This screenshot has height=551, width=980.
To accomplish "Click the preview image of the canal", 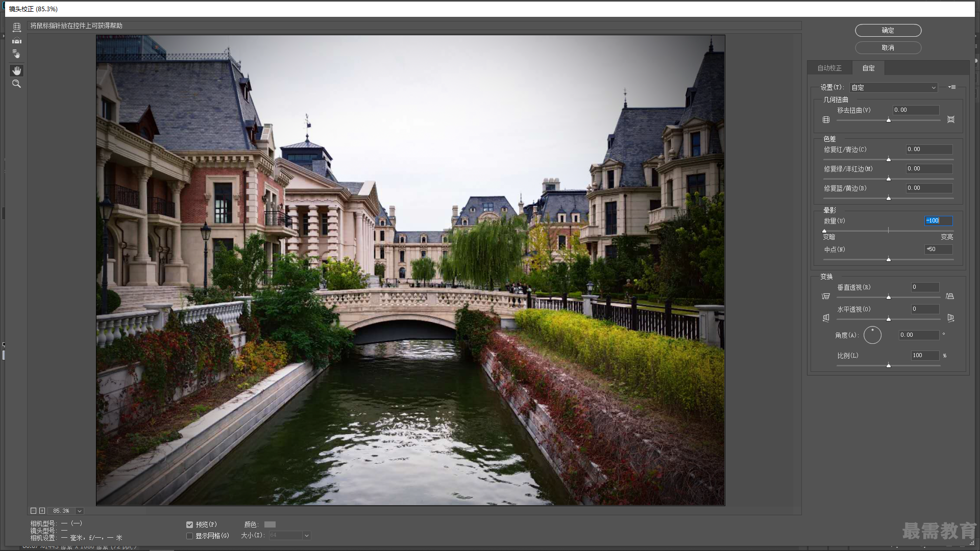I will pyautogui.click(x=410, y=270).
